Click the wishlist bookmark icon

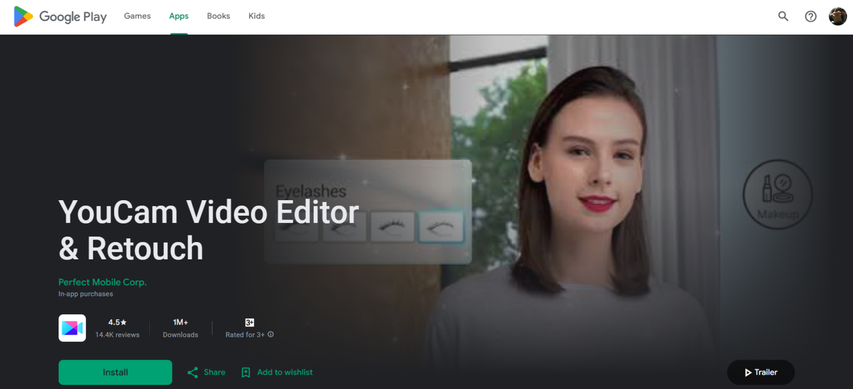pos(246,373)
